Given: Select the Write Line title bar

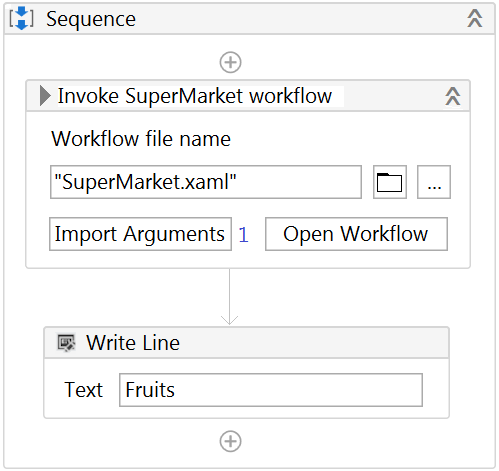Looking at the screenshot, I should pos(246,343).
